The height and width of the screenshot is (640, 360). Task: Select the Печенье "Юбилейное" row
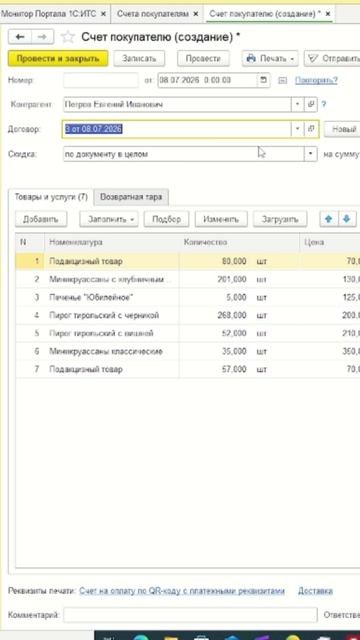[x=188, y=298]
